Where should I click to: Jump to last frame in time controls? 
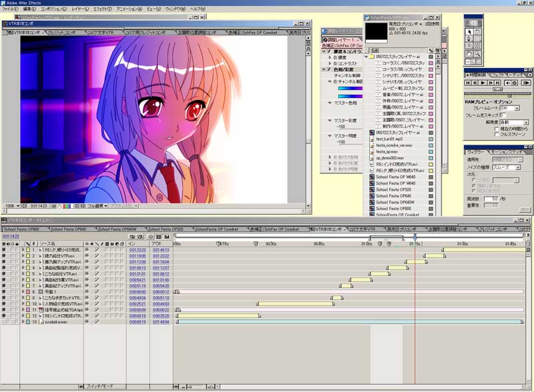pos(497,83)
